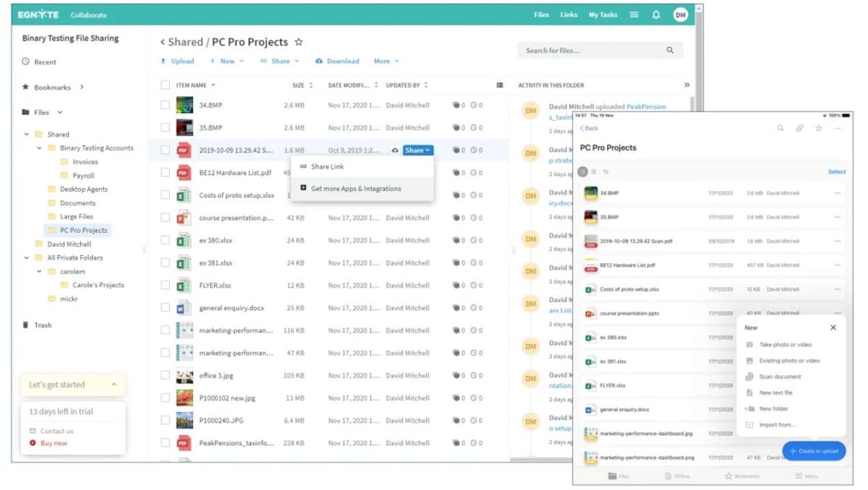Click the Excel icon of Costs of proto setup.xlsx
This screenshot has width=868, height=490.
coord(184,195)
